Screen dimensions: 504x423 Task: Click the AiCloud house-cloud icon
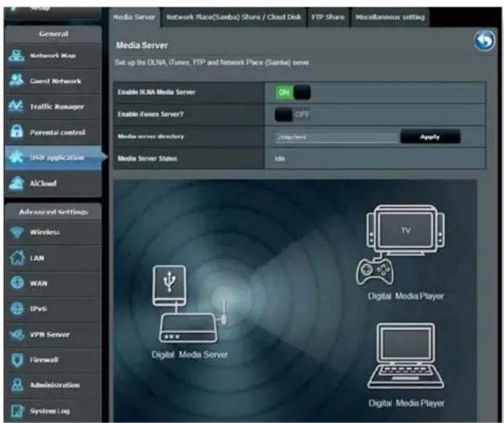16,183
